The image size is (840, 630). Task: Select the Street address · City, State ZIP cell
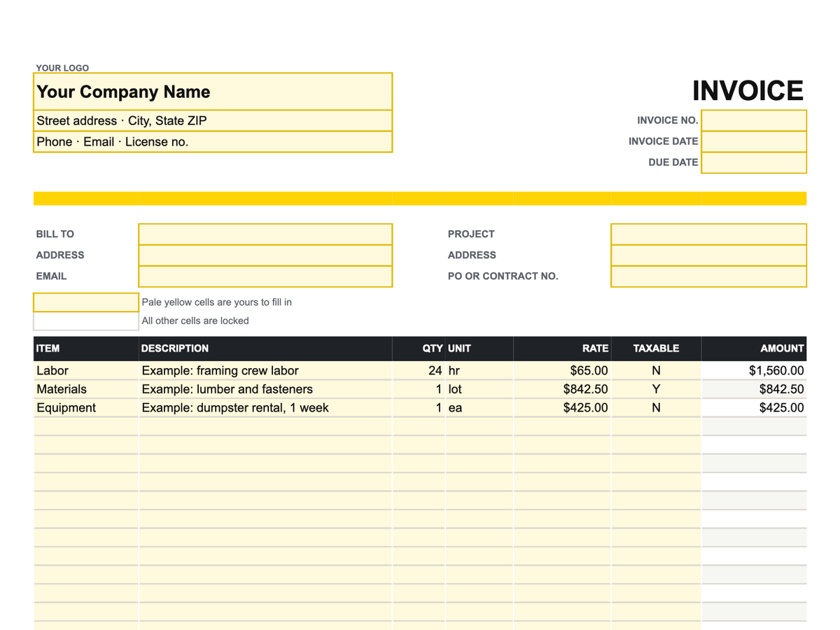[x=213, y=120]
